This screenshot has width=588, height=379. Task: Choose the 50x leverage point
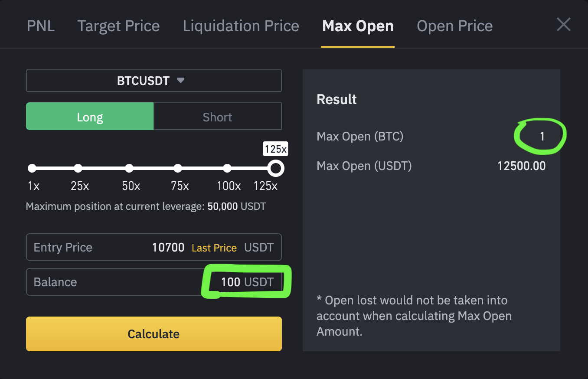click(x=129, y=168)
